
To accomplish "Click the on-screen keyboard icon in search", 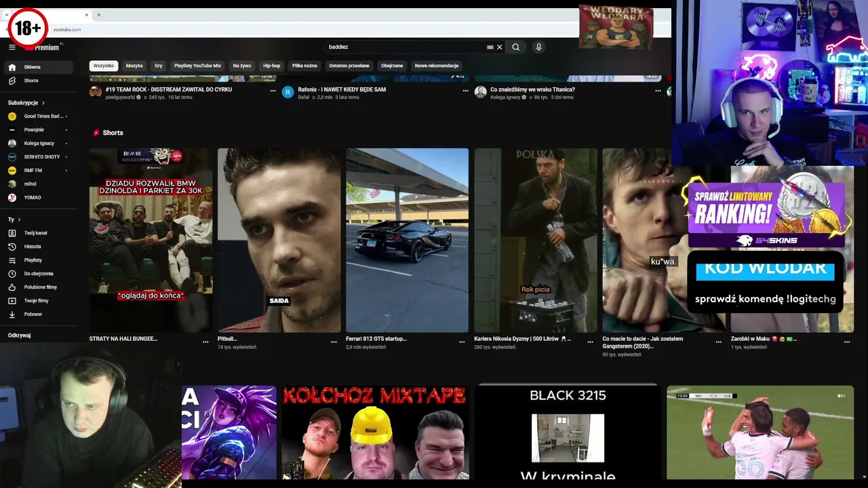I will click(x=490, y=47).
